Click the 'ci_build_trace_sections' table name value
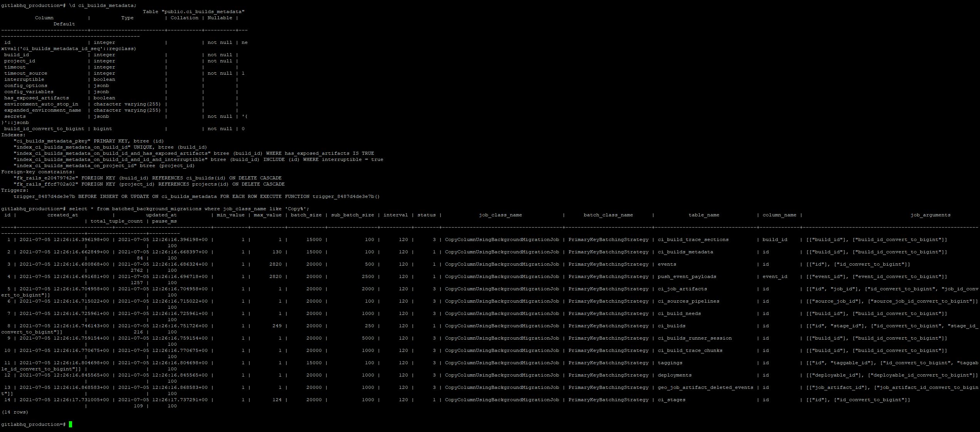The height and width of the screenshot is (432, 980). pos(693,239)
